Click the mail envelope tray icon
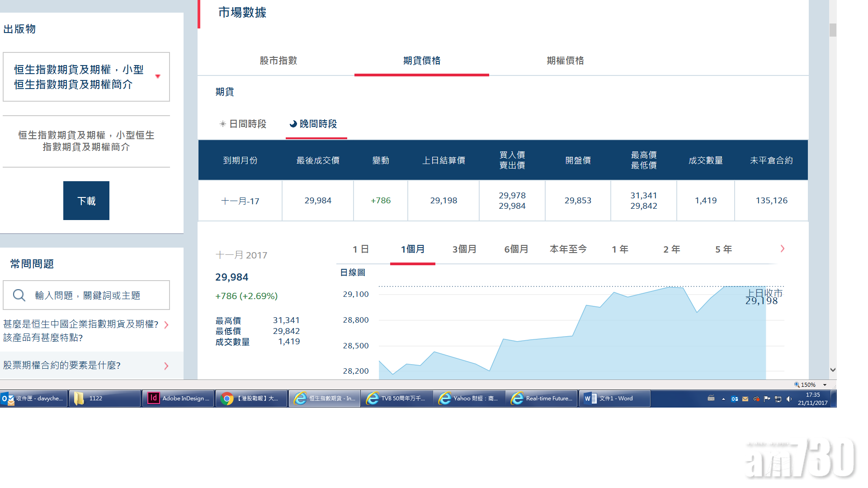 point(745,399)
